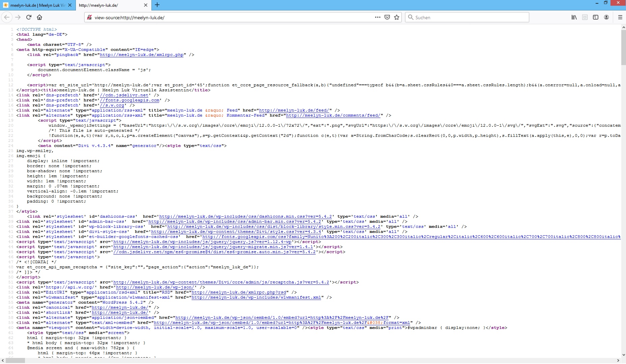The height and width of the screenshot is (364, 626).
Task: Open the shortlink meelyn-luk.de link
Action: point(120,312)
